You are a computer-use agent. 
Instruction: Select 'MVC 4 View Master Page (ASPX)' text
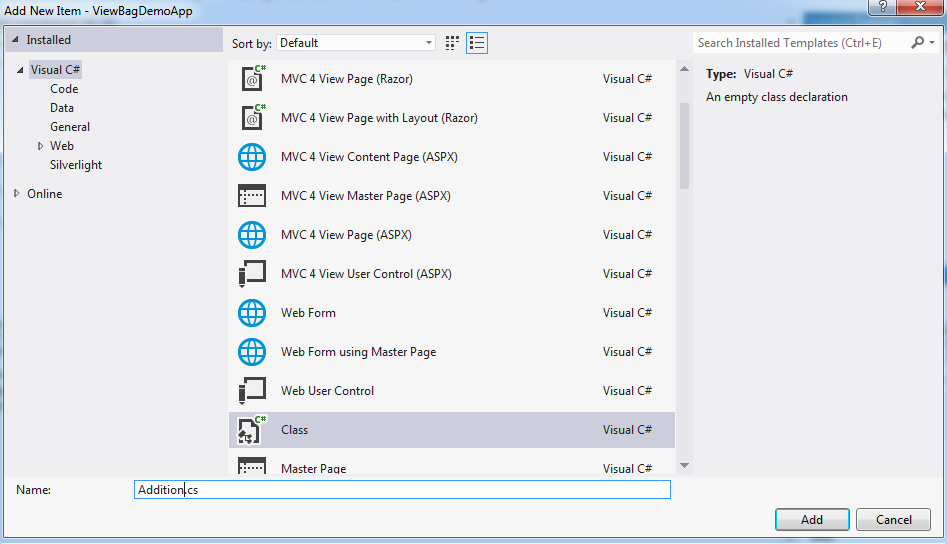pos(365,196)
